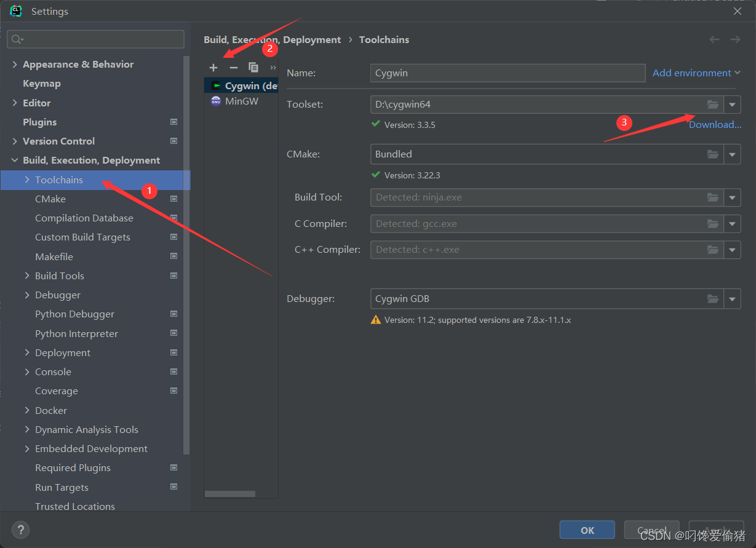The height and width of the screenshot is (548, 756).
Task: Click project-level icon beside Plugins
Action: (173, 122)
